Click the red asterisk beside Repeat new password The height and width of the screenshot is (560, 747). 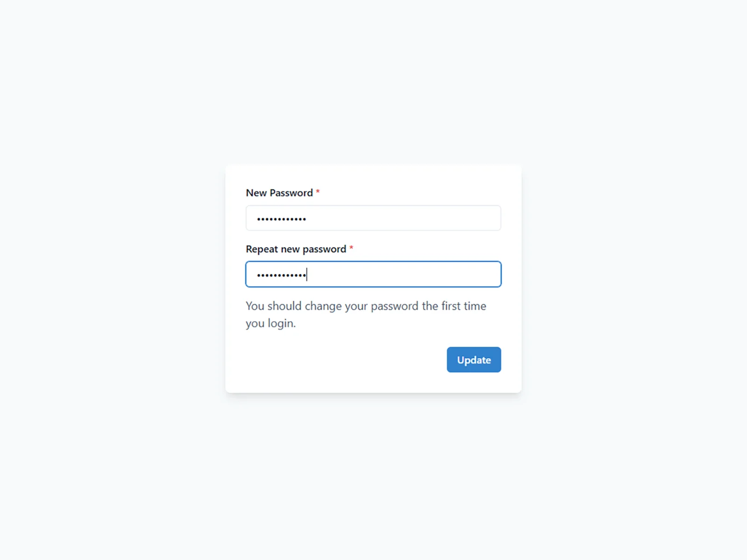pos(351,248)
